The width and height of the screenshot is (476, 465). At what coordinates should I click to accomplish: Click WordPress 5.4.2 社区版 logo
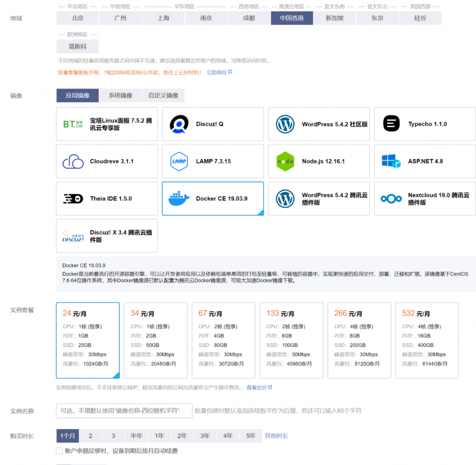click(285, 124)
